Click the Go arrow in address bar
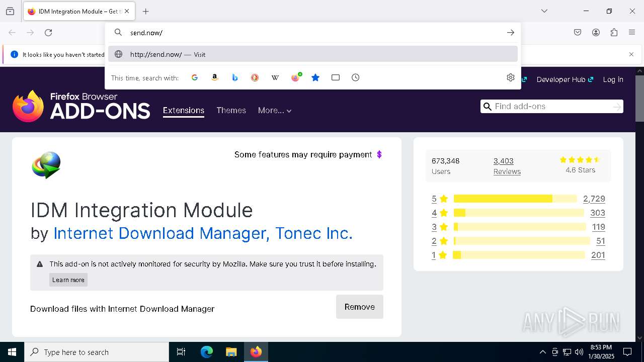Viewport: 644px width, 362px height. 511,33
